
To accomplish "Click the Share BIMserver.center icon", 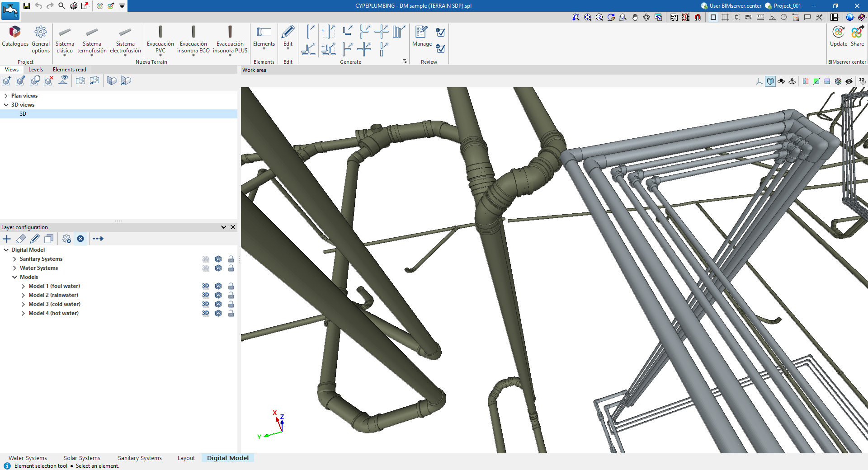I will click(x=857, y=36).
